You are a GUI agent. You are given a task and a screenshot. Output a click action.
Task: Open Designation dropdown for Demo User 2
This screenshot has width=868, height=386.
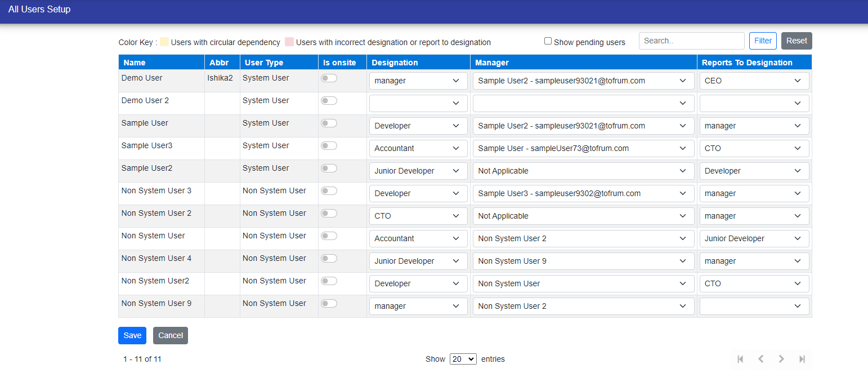(x=418, y=104)
